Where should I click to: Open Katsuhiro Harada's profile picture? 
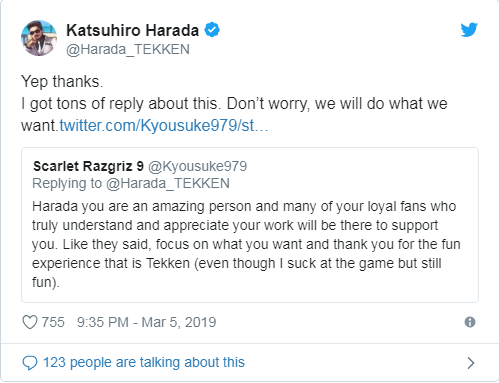click(x=39, y=38)
